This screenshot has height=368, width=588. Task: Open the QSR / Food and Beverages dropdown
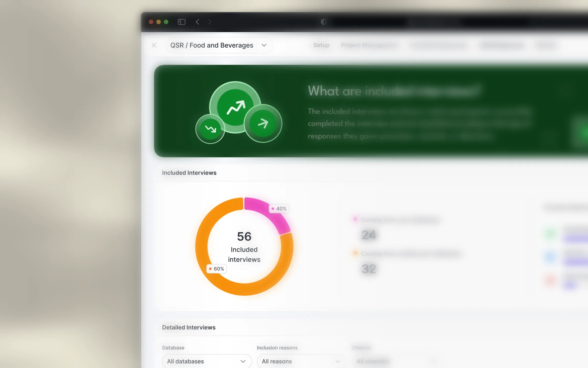click(219, 45)
